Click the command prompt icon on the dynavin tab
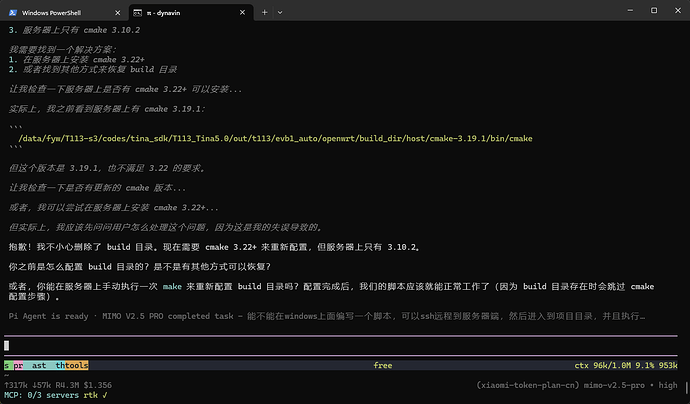Screen dimensions: 690x404 (137, 13)
